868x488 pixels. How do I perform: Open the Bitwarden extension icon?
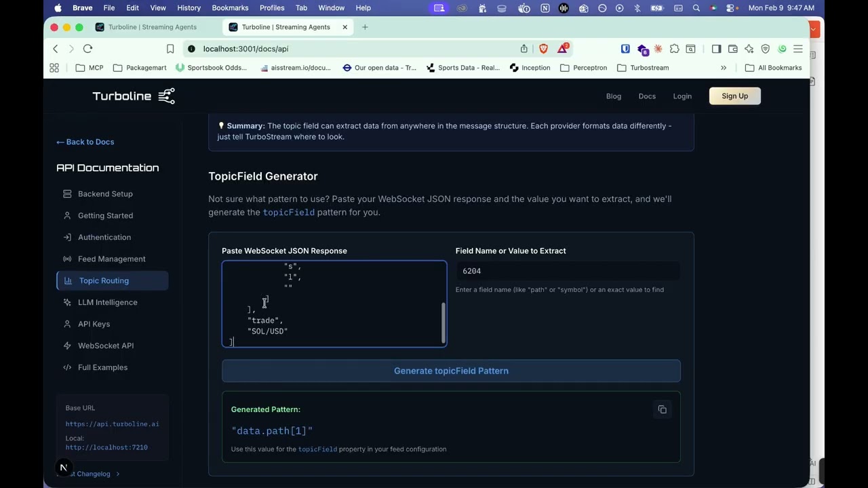(x=625, y=49)
